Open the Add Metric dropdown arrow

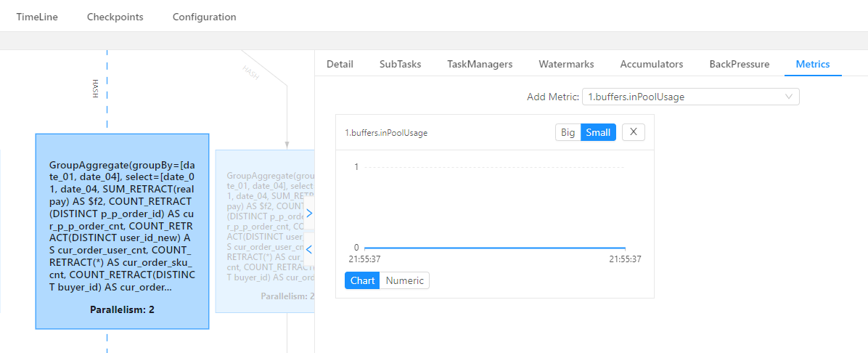click(789, 97)
